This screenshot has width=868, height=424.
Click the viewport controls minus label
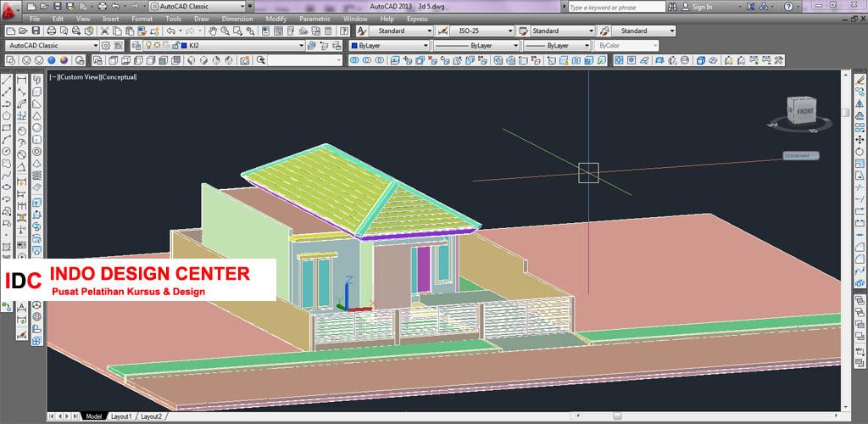click(x=53, y=77)
